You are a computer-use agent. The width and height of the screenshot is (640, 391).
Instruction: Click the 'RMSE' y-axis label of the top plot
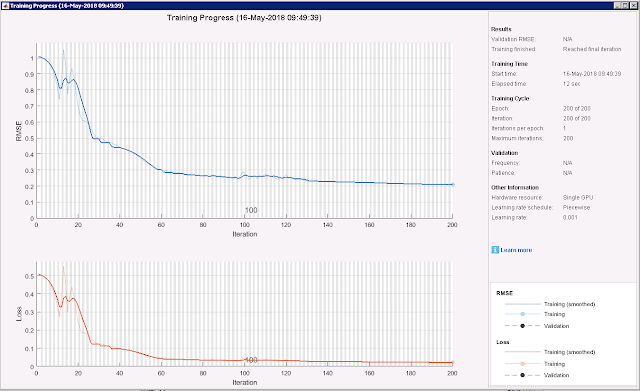pos(19,131)
